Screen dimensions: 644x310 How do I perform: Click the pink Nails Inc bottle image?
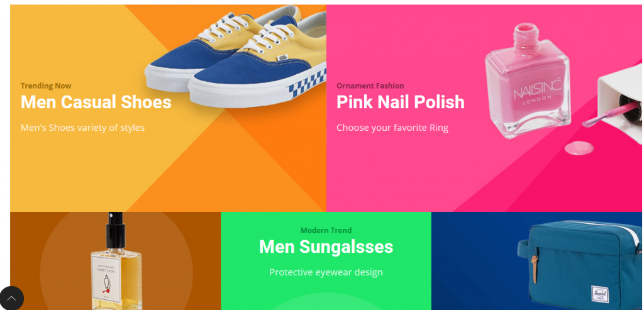(x=528, y=81)
